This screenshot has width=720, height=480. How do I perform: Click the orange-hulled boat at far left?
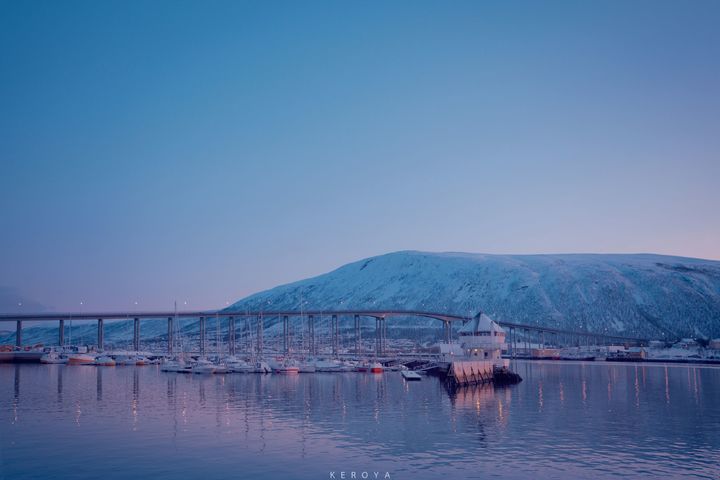point(80,359)
